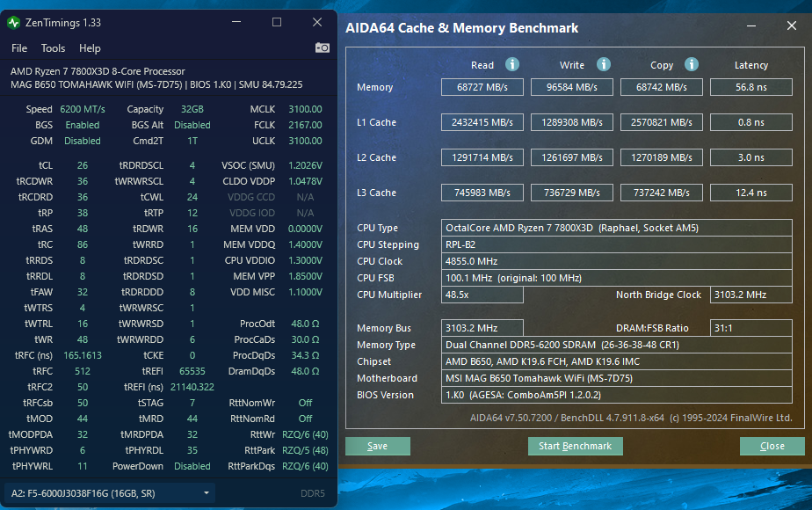Image resolution: width=812 pixels, height=510 pixels.
Task: Click the CPU Multiplier value 48.5x
Action: (482, 295)
